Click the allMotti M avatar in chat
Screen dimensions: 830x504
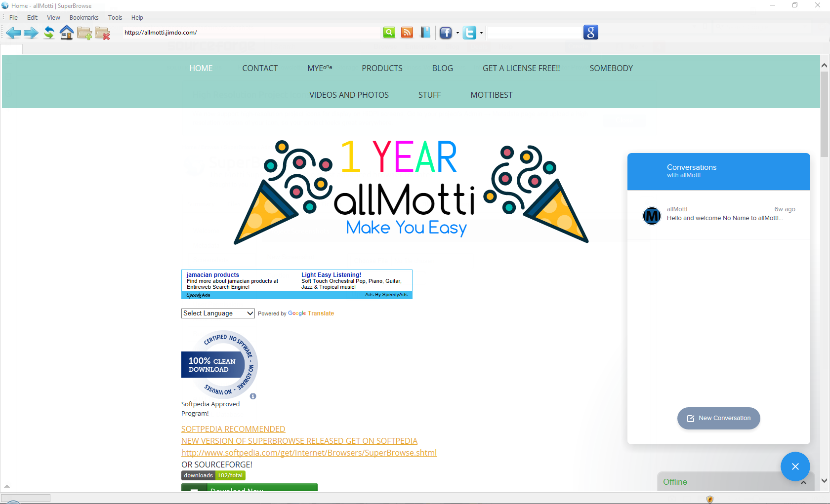click(652, 216)
